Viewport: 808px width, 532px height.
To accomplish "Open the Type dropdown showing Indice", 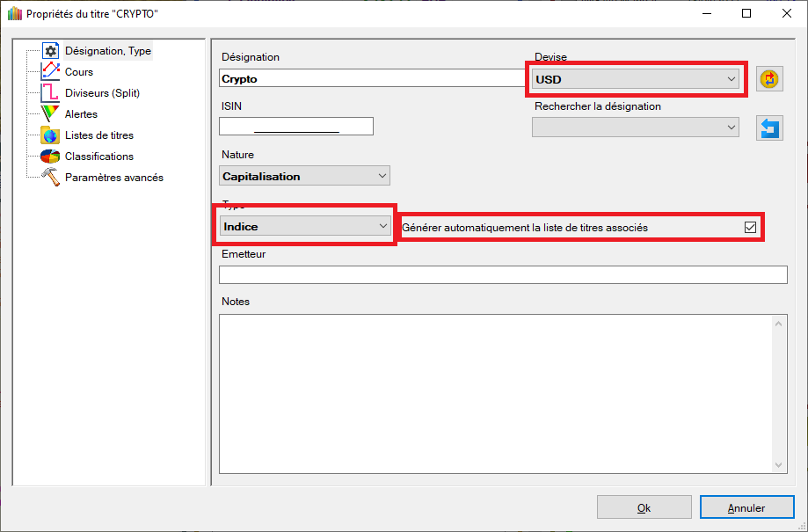I will point(304,226).
